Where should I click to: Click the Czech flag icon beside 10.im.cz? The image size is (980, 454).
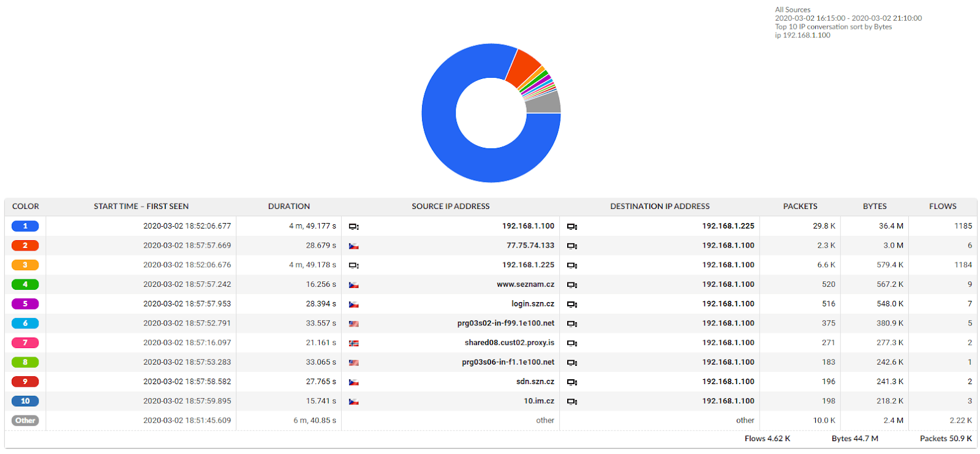353,402
